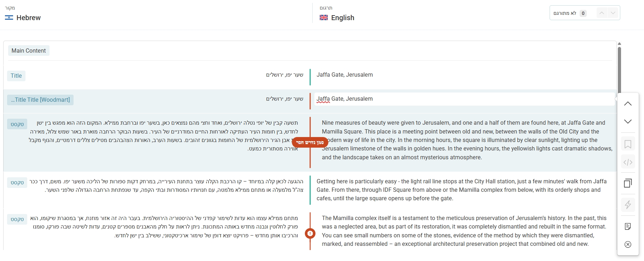Screen dimensions: 644x261
Task: Jump to next untranslated item arrow
Action: pos(613,13)
